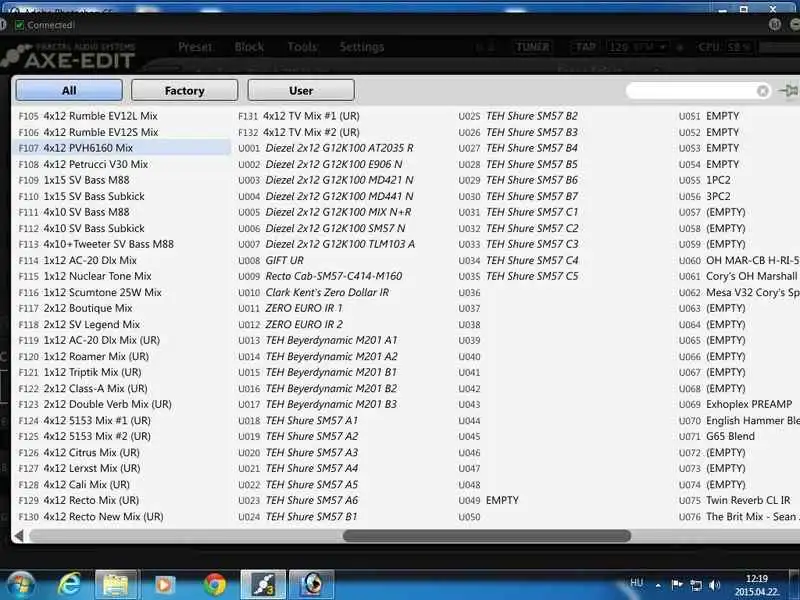Image resolution: width=800 pixels, height=600 pixels.
Task: Select F107 4x12 PVH6160 Mix
Action: (x=121, y=148)
